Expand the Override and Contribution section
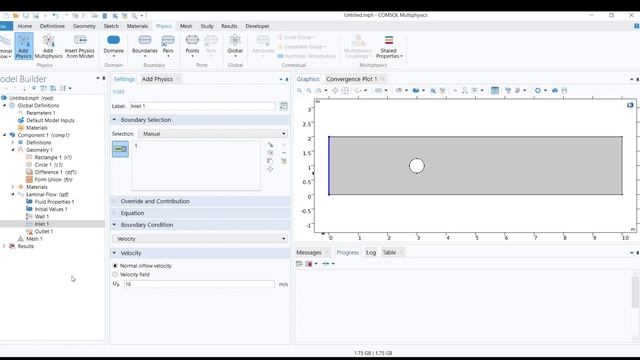 pyautogui.click(x=115, y=201)
